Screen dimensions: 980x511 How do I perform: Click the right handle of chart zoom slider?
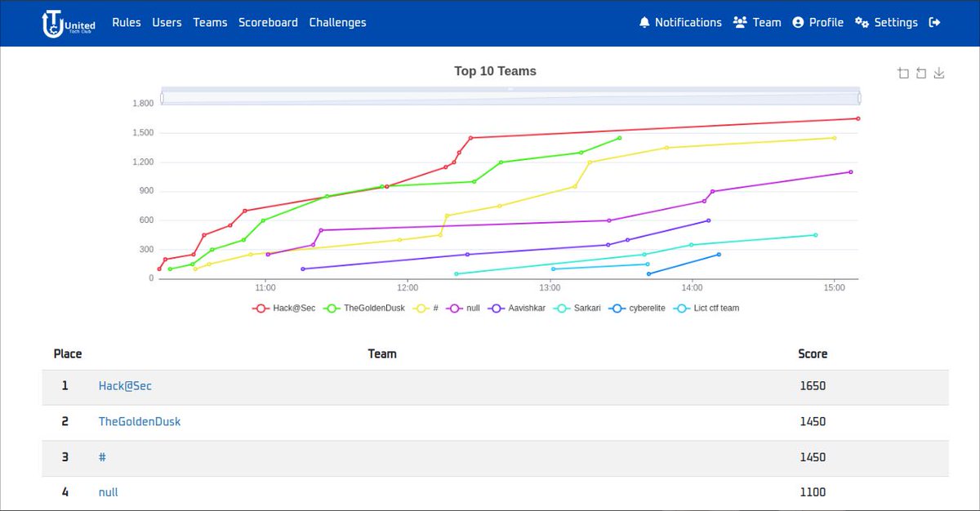click(x=859, y=98)
